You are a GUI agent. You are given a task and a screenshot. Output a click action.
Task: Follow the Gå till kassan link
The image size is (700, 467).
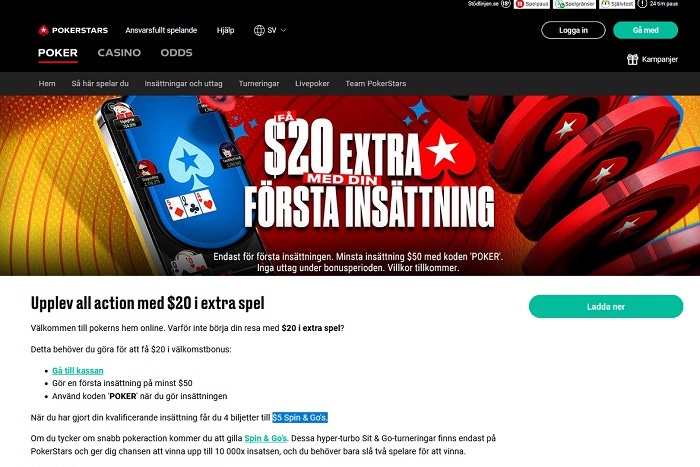78,371
